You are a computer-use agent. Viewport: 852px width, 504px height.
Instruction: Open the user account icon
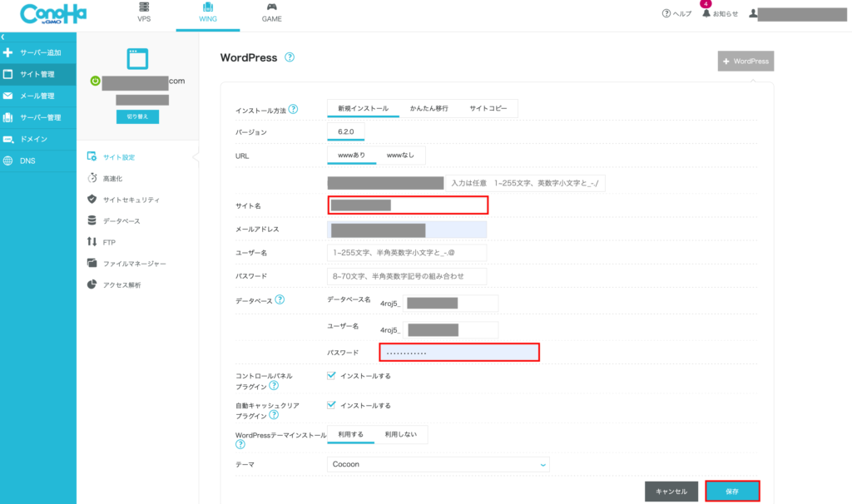coord(753,13)
